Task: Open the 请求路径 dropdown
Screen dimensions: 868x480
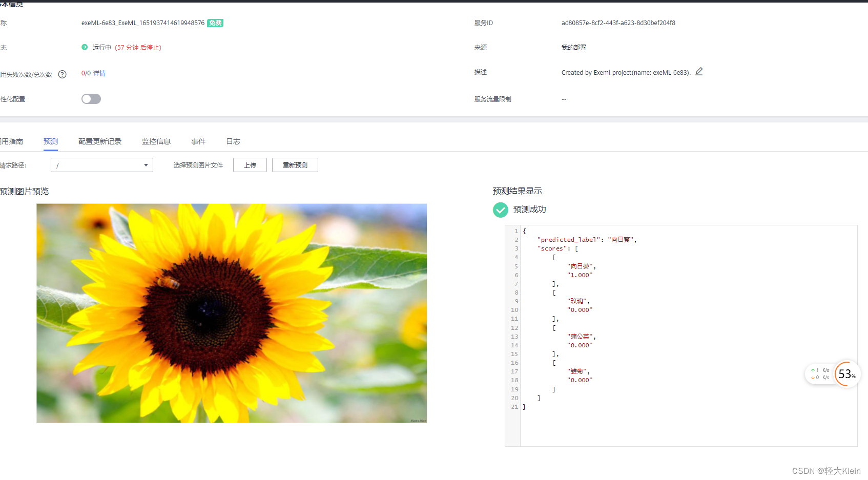Action: [x=145, y=165]
